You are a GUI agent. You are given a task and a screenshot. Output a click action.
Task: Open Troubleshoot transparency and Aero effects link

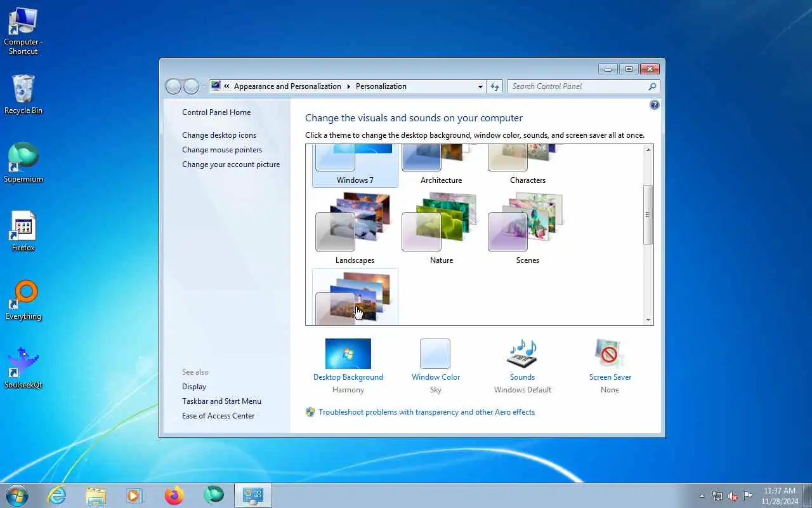(427, 412)
